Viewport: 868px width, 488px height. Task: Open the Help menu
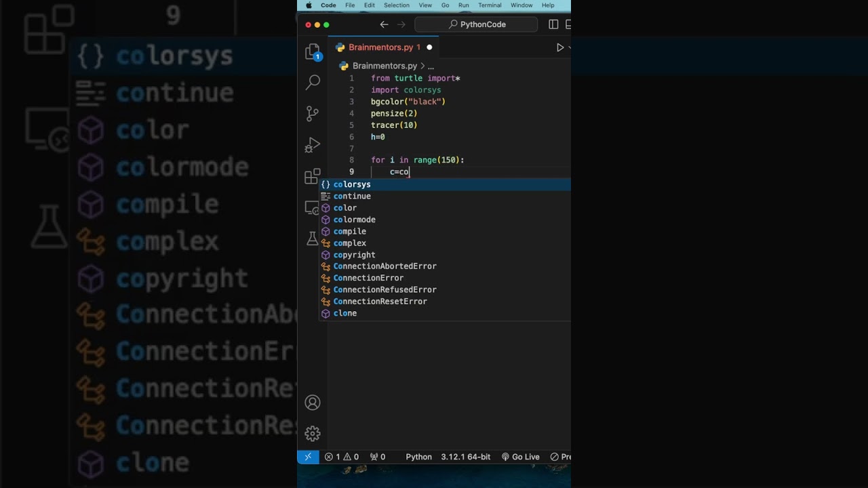[x=548, y=5]
